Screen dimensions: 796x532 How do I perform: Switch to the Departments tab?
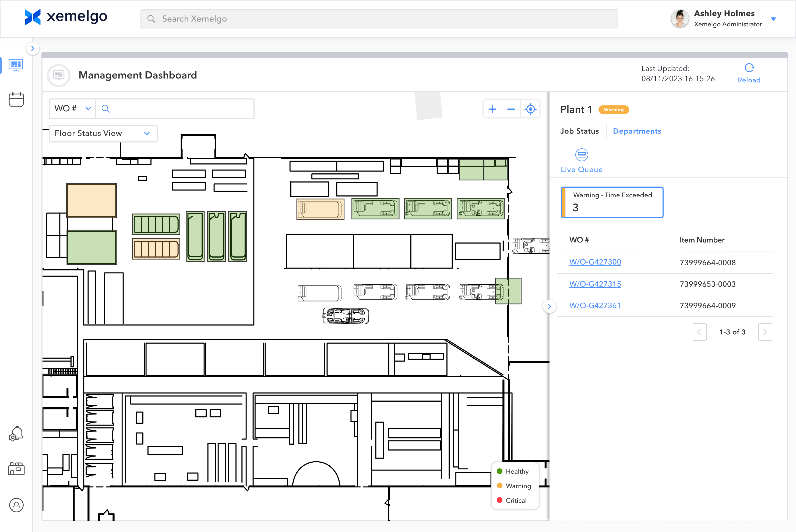tap(637, 131)
